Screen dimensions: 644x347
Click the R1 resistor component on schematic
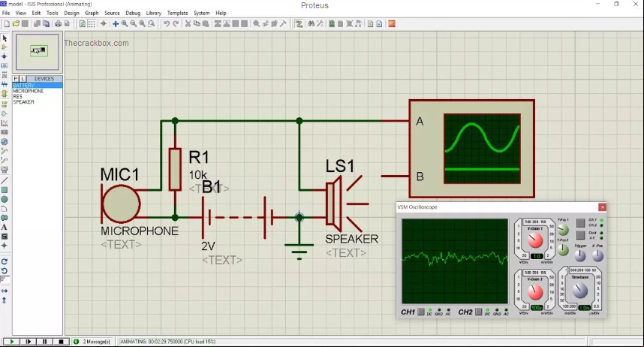[175, 169]
